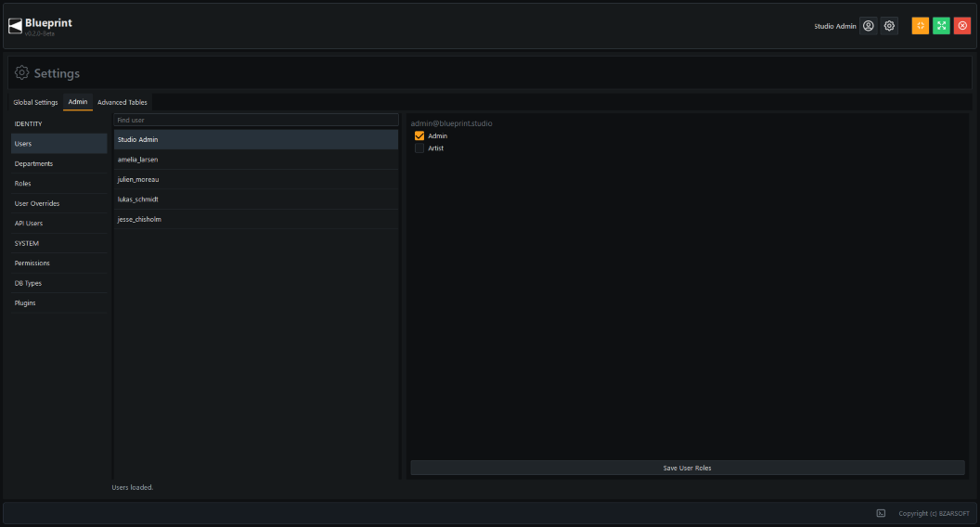Click Save User Roles button
Viewport: 980px width, 527px height.
pos(688,468)
